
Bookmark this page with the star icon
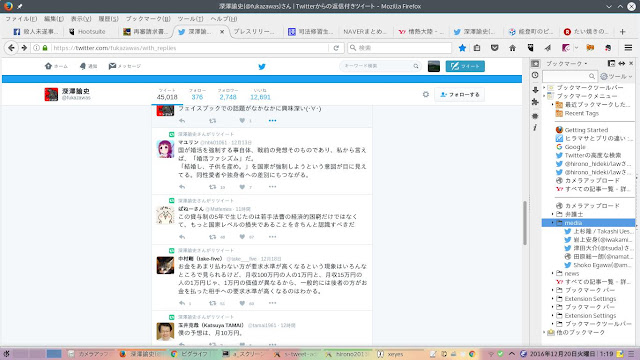[x=462, y=48]
